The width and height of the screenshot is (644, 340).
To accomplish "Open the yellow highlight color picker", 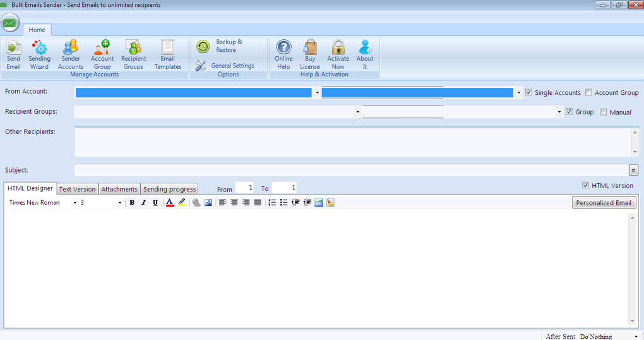I will 182,202.
